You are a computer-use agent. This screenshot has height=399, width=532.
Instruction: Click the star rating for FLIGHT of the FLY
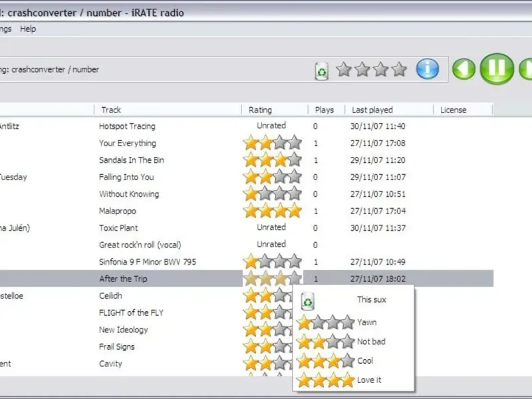click(x=268, y=312)
